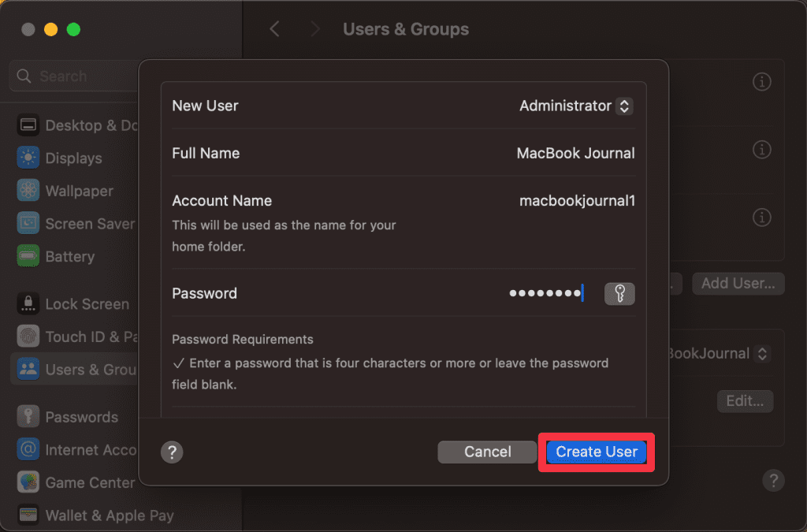The height and width of the screenshot is (532, 807).
Task: Go back with the navigation chevron
Action: [275, 29]
